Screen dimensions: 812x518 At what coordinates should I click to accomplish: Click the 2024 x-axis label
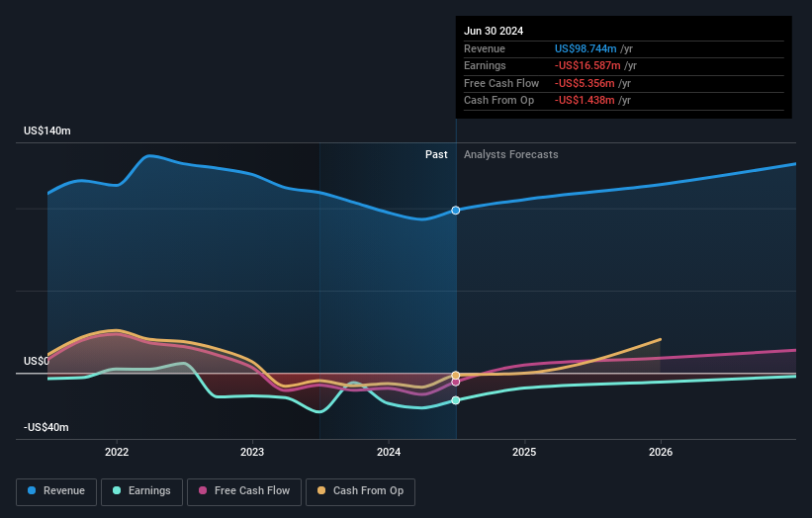point(389,452)
